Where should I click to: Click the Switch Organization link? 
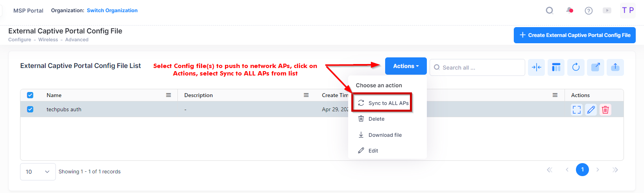tap(112, 11)
